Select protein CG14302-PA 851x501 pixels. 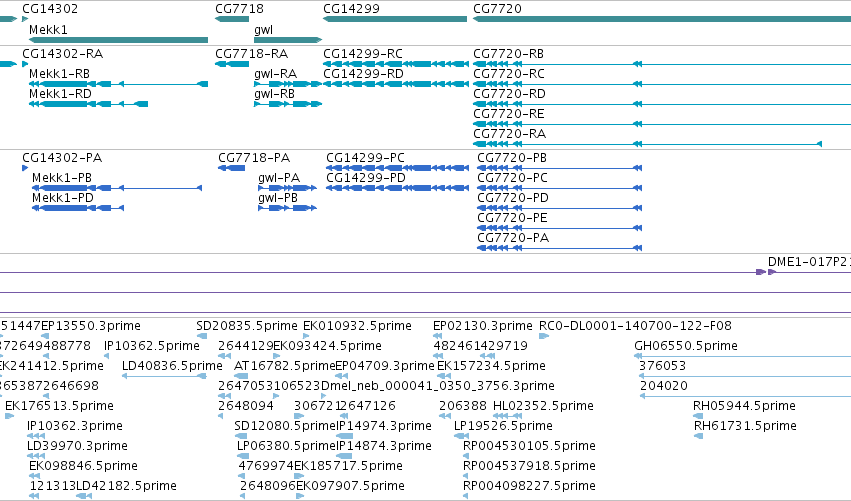click(x=62, y=158)
